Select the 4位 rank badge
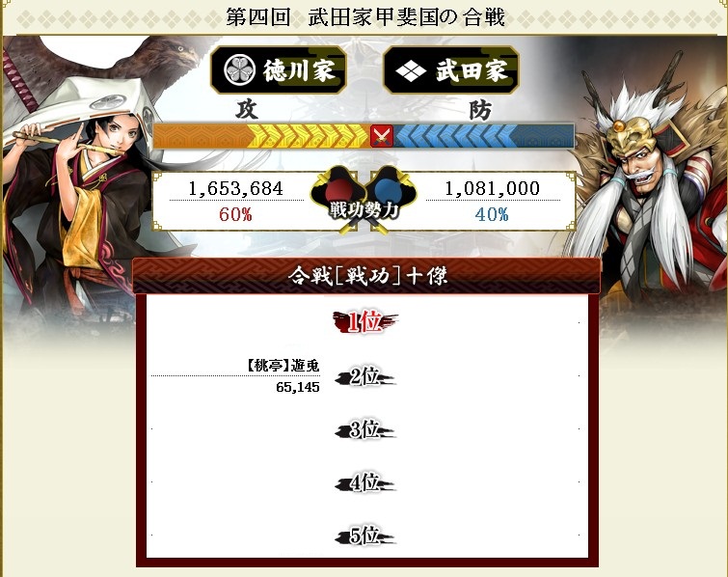 (364, 483)
